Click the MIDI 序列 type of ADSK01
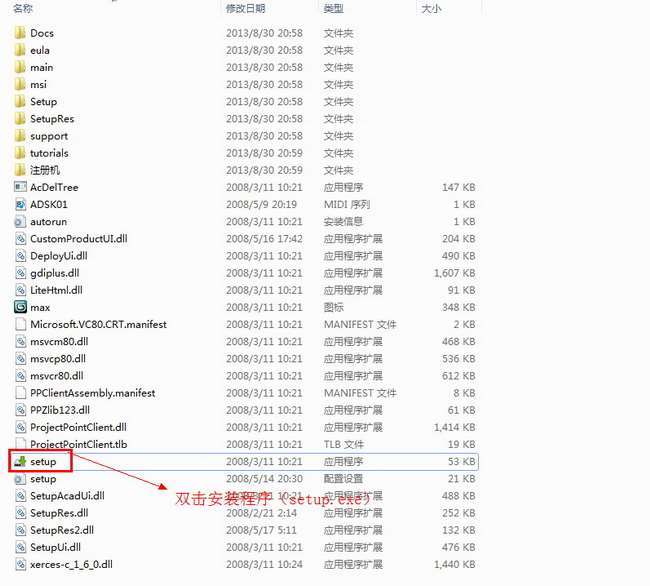 (x=347, y=204)
